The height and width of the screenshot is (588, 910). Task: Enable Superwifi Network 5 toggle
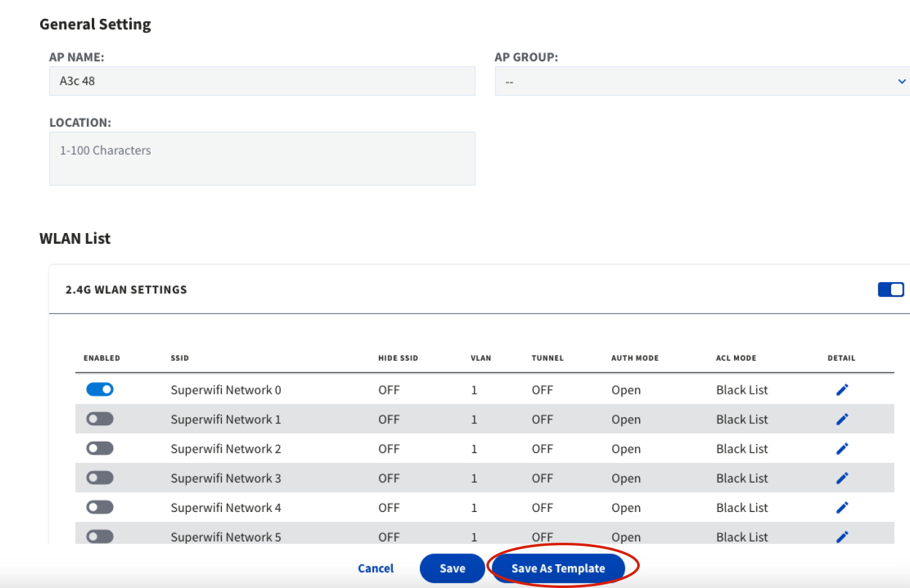click(x=100, y=536)
